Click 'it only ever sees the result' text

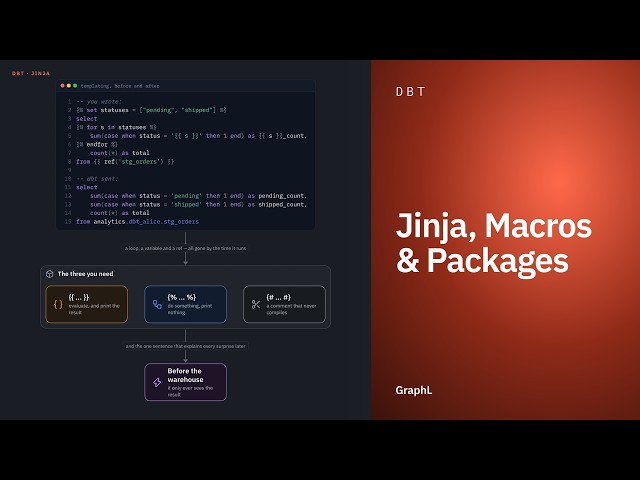pyautogui.click(x=190, y=391)
